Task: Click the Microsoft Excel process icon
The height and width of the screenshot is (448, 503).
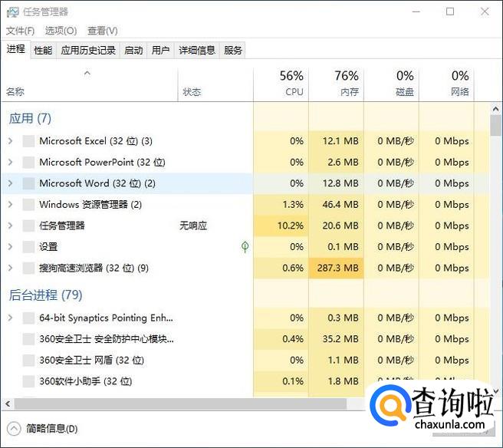Action: (28, 141)
